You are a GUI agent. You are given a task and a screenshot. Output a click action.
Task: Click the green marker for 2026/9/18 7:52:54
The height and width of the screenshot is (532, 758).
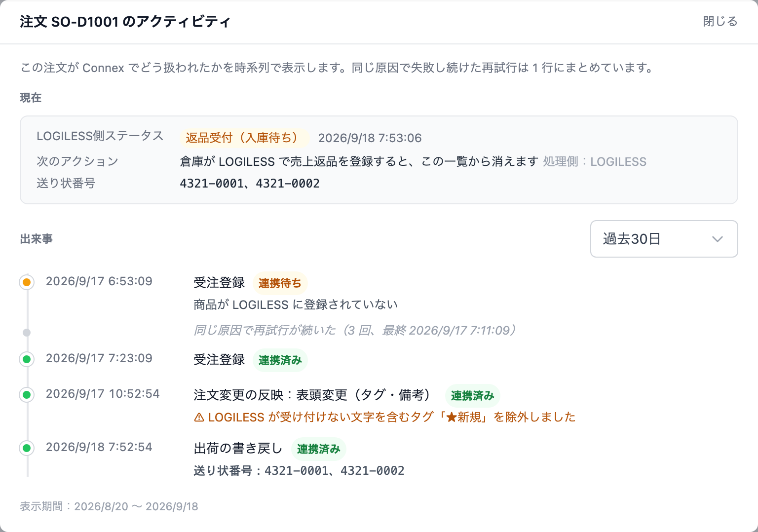27,448
